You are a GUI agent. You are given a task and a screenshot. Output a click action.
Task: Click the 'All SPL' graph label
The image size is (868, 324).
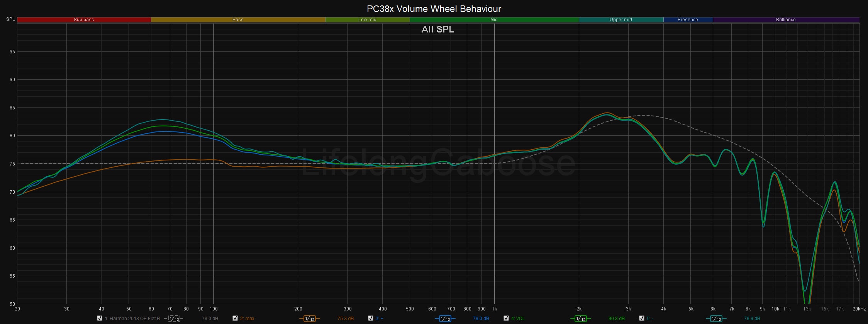click(x=437, y=29)
